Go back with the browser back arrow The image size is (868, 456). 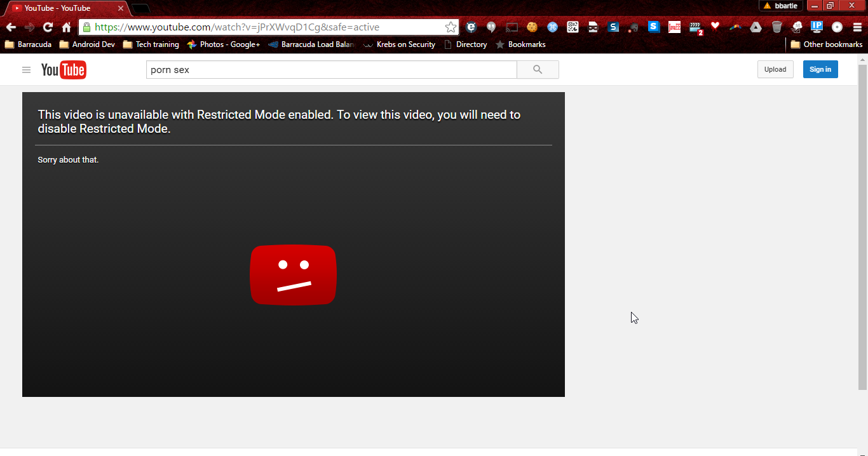tap(11, 27)
